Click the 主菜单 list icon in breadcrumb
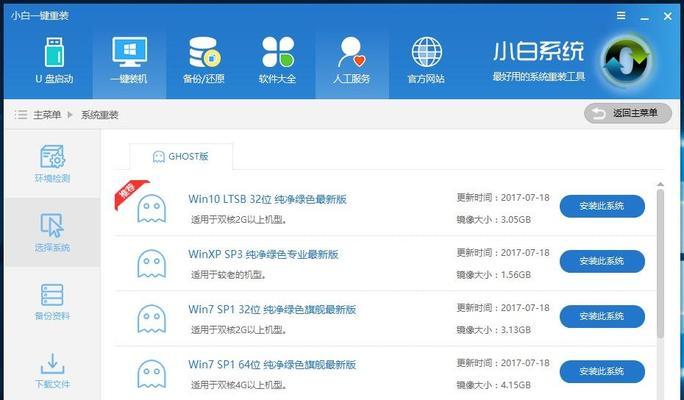 point(21,115)
